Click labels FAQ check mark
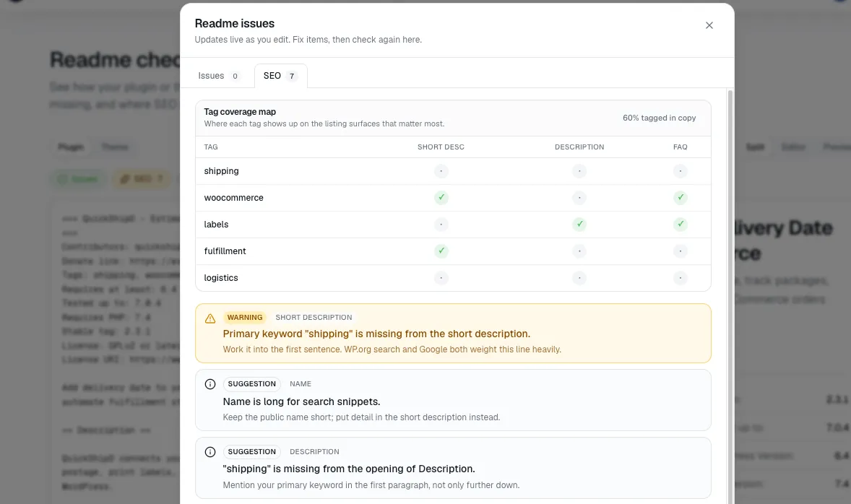Screen dimensions: 851x504 point(680,224)
